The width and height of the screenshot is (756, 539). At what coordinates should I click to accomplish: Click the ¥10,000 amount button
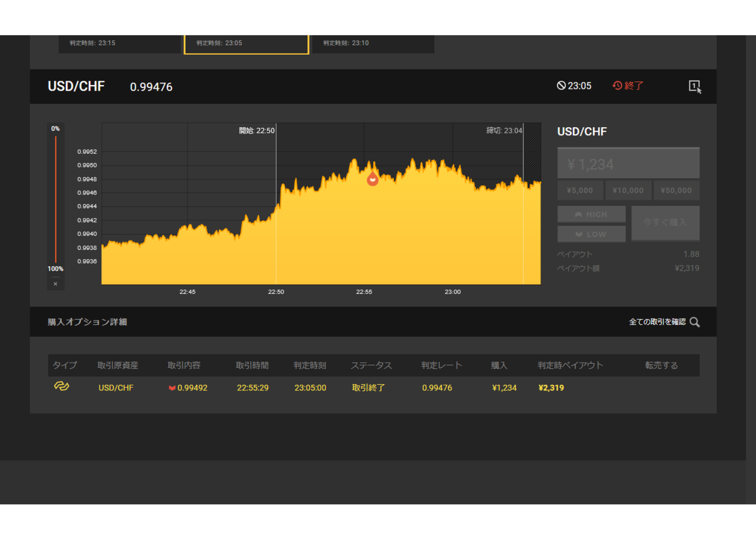click(x=627, y=190)
